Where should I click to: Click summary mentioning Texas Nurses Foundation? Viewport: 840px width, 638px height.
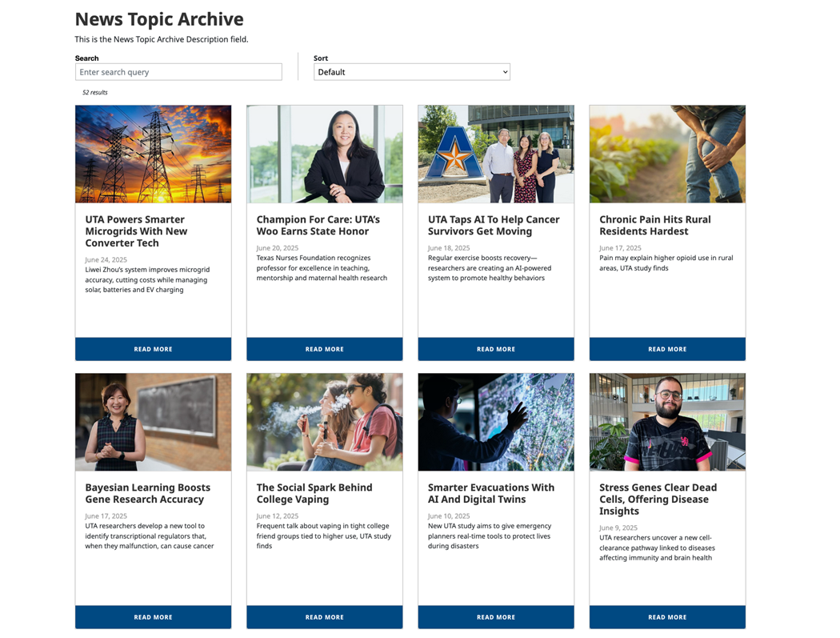point(322,267)
